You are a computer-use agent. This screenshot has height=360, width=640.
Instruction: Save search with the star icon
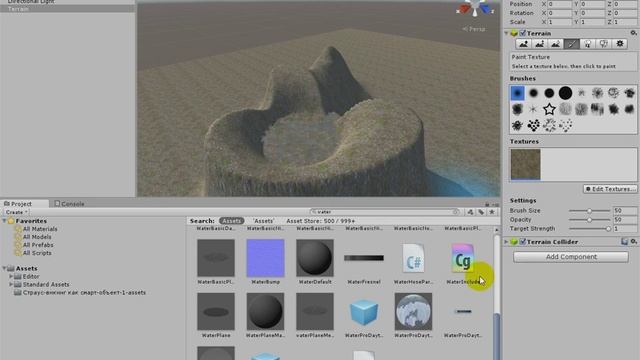(492, 212)
